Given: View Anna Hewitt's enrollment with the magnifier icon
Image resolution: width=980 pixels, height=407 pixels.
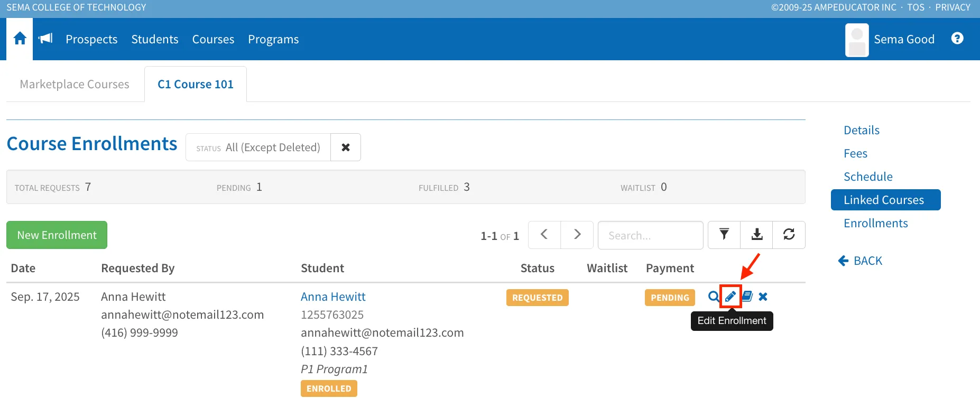Looking at the screenshot, I should click(x=714, y=297).
